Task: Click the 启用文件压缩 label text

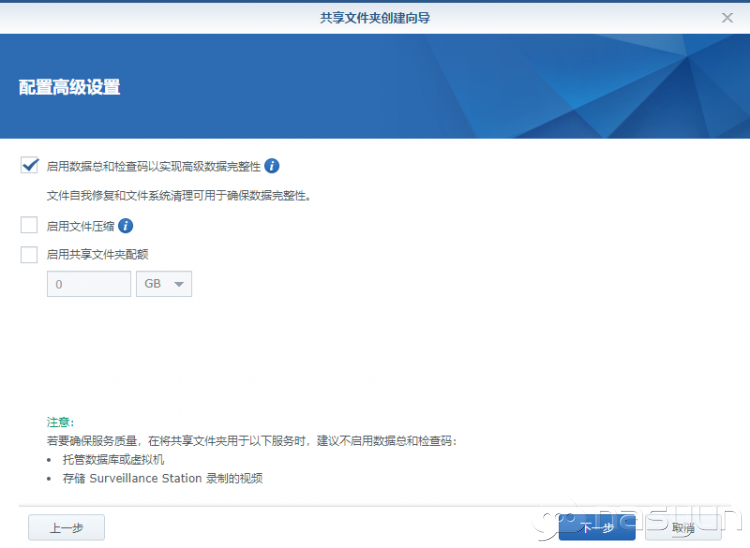Action: 81,226
